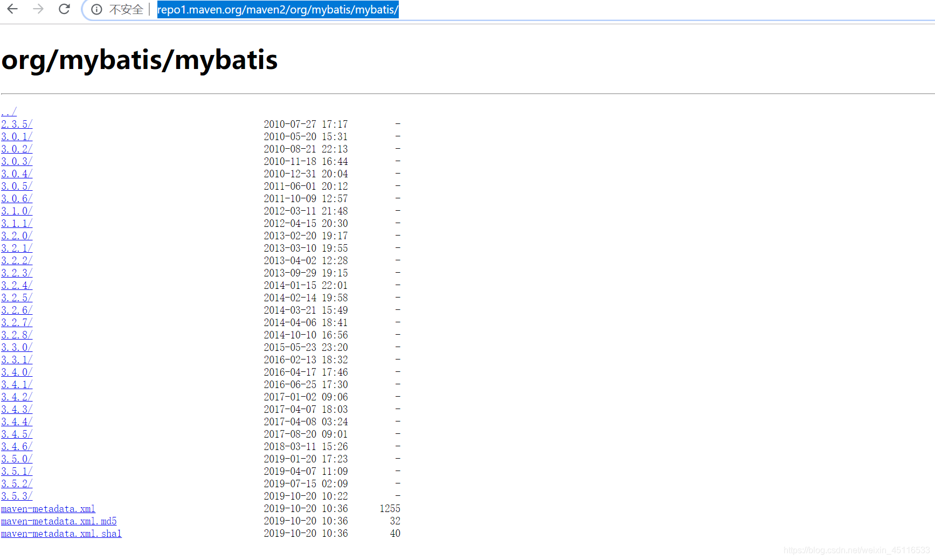The image size is (935, 560).
Task: Select the date 2019-10-20 10:22
Action: [x=306, y=496]
